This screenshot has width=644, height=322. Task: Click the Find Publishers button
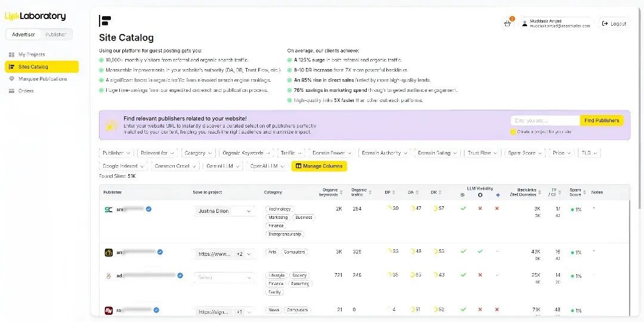point(601,120)
